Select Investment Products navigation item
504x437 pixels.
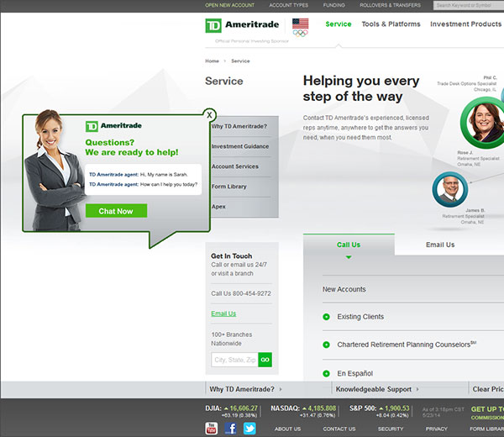[x=465, y=24]
